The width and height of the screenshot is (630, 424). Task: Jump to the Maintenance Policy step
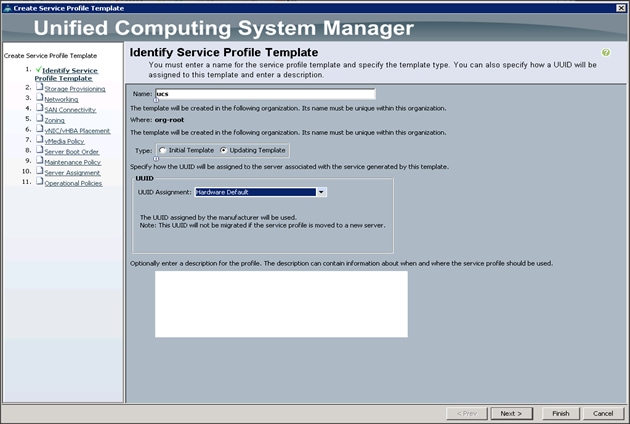[x=73, y=162]
